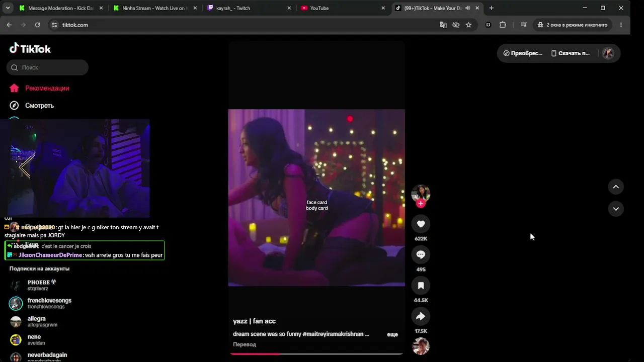Click the "Перевод" translate link
Viewport: 644px width, 362px height.
click(245, 344)
